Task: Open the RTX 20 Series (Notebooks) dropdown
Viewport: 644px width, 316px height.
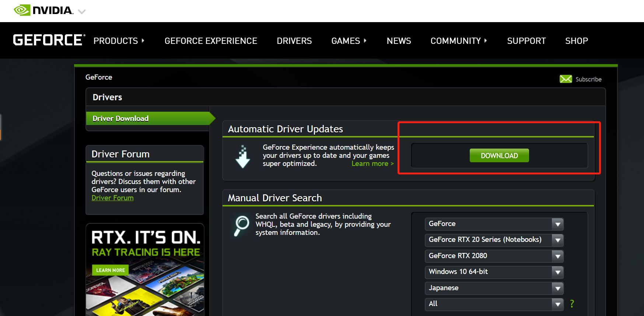Action: click(494, 240)
